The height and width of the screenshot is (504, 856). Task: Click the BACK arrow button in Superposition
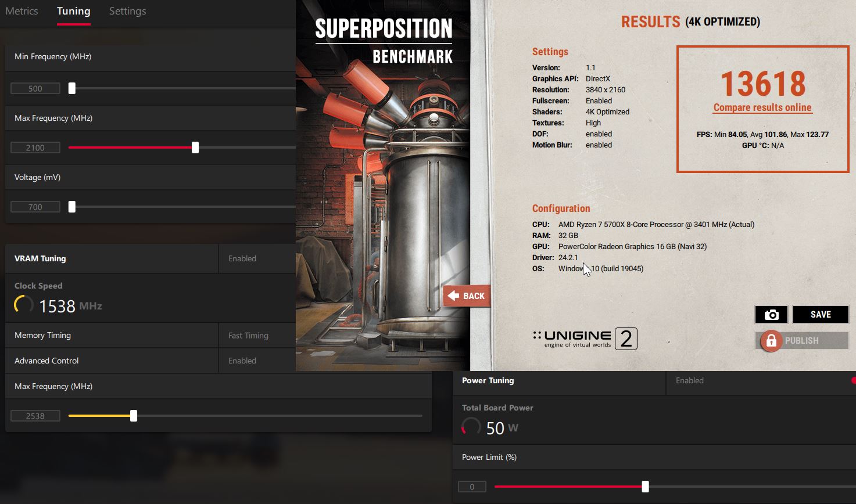tap(467, 296)
